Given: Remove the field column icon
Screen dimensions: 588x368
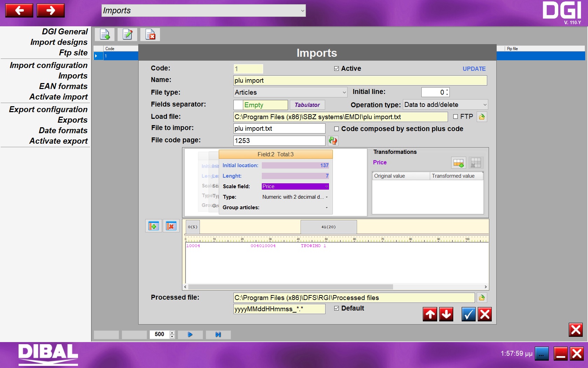Looking at the screenshot, I should pos(171,226).
